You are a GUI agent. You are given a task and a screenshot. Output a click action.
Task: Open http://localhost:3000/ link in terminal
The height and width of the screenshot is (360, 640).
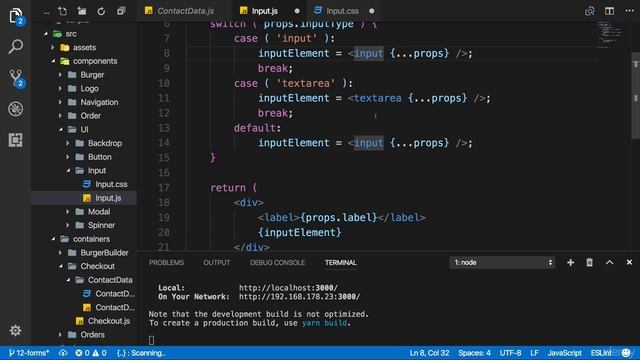tap(288, 288)
